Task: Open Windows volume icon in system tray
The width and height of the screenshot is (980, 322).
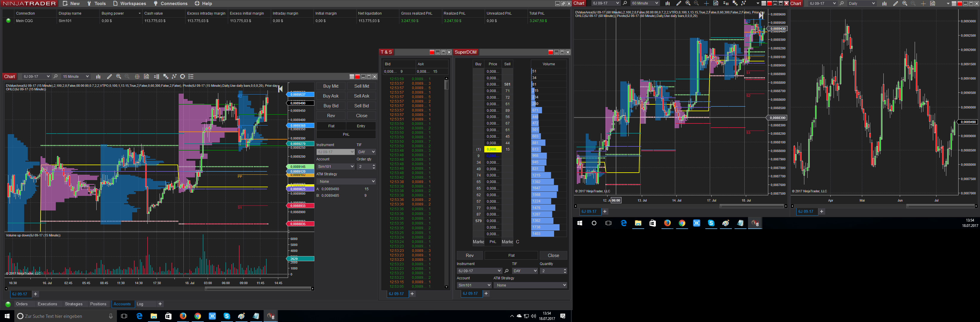Action: tap(533, 316)
